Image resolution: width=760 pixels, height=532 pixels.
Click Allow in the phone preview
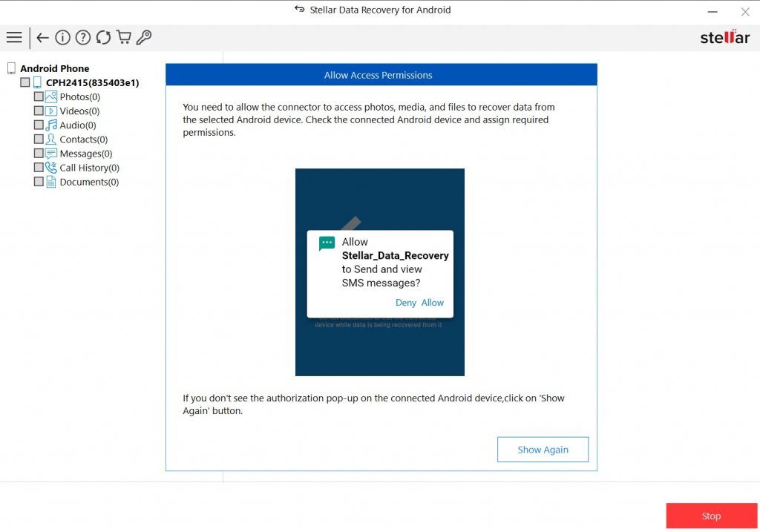point(433,303)
